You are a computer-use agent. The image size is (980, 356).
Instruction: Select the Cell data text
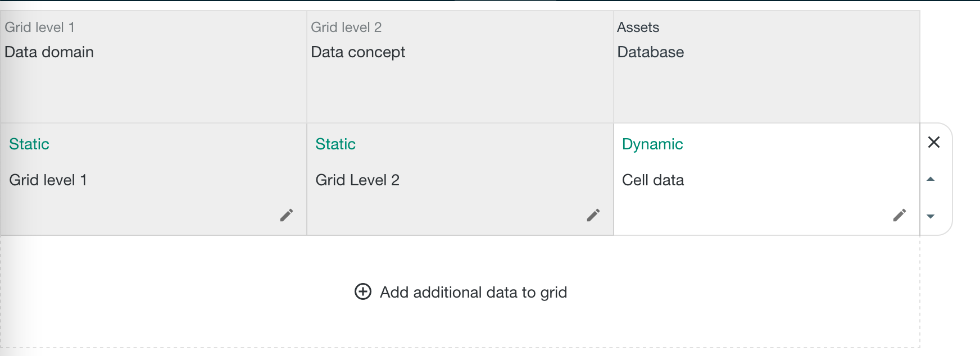[653, 180]
